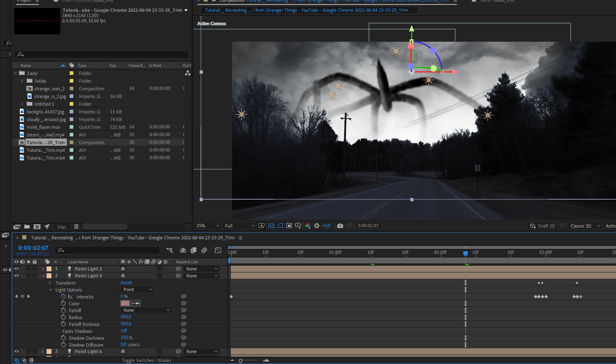Click the Create New Composition icon
Viewport: 616px width, 364px height.
pos(37,226)
